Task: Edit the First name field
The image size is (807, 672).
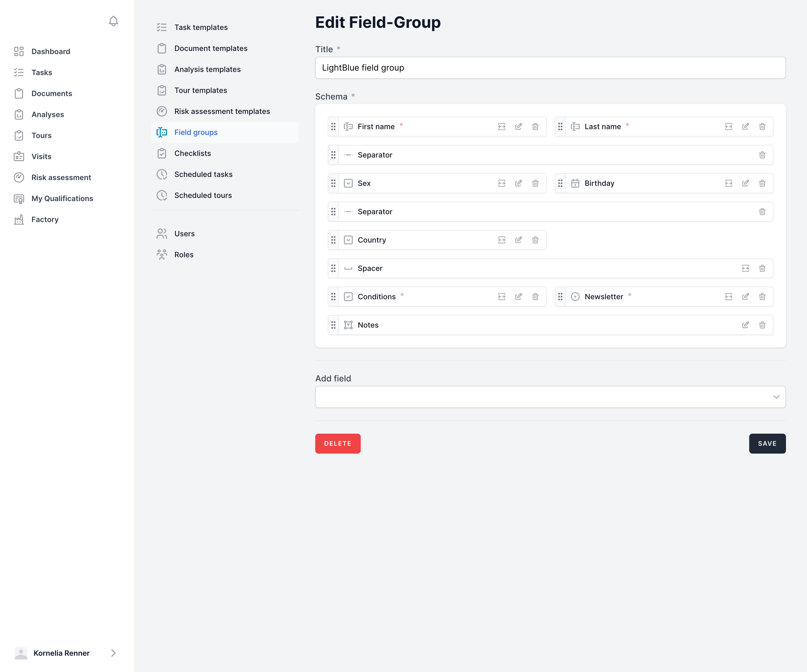Action: (518, 127)
